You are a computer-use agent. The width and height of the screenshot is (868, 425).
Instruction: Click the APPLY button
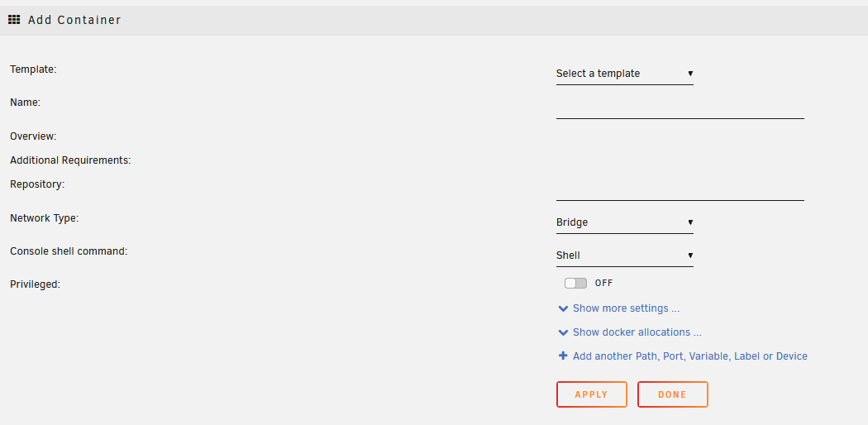coord(592,394)
